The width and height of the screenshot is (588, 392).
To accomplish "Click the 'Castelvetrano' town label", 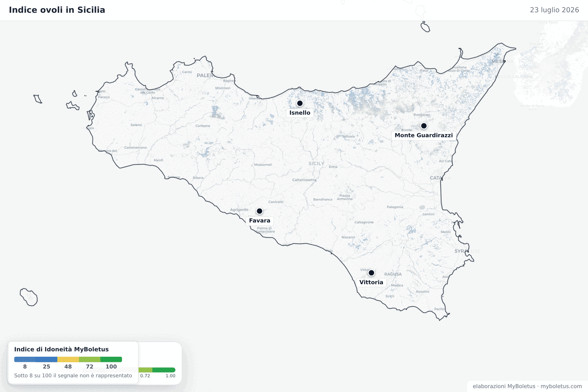I will pos(135,147).
